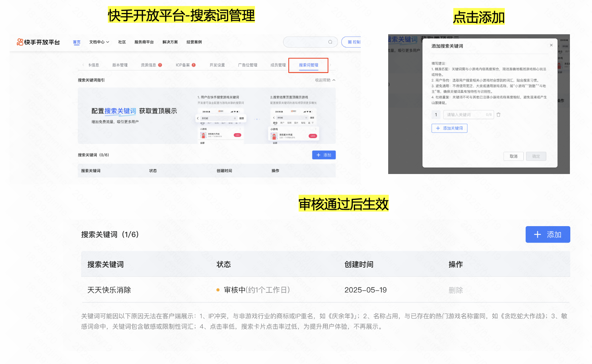Click the 配置搜索关键词 获取置顶展示 banner title
The height and width of the screenshot is (364, 592).
pyautogui.click(x=134, y=111)
